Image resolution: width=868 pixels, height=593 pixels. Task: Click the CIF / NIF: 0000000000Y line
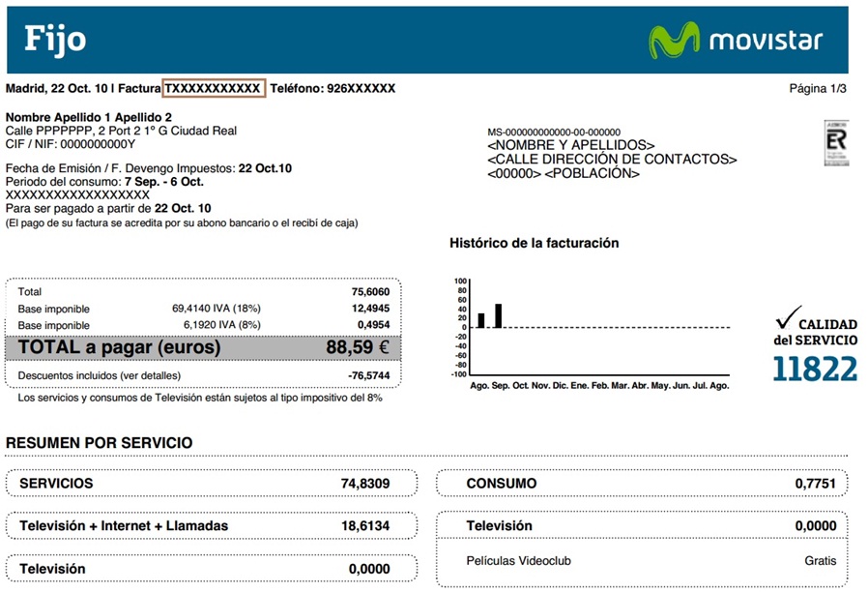pyautogui.click(x=71, y=144)
